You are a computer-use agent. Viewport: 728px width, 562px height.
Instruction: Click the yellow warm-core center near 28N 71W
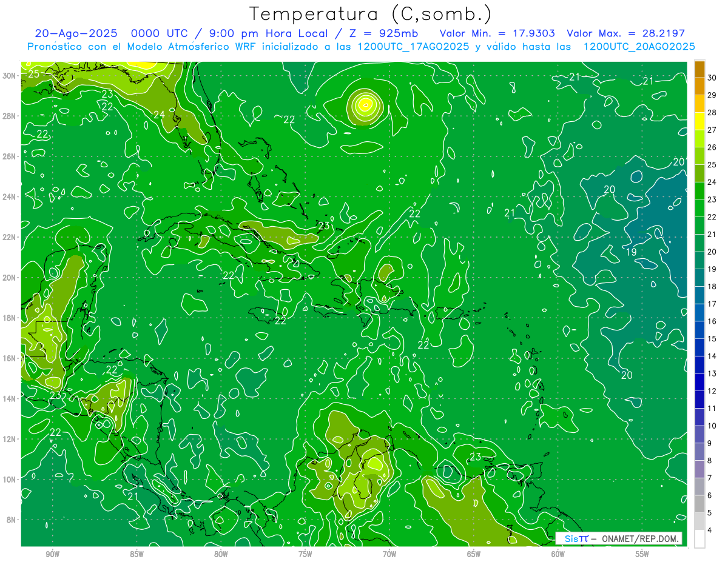pyautogui.click(x=365, y=104)
